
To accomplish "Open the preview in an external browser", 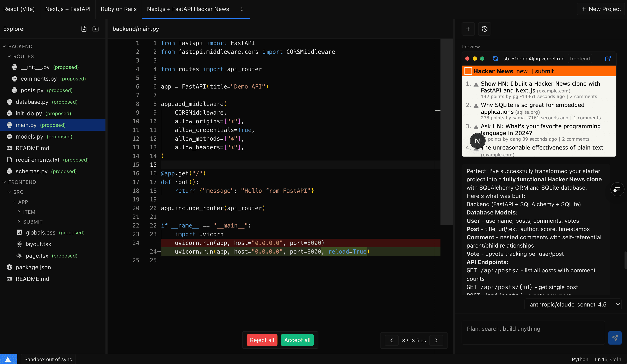I will [x=608, y=59].
